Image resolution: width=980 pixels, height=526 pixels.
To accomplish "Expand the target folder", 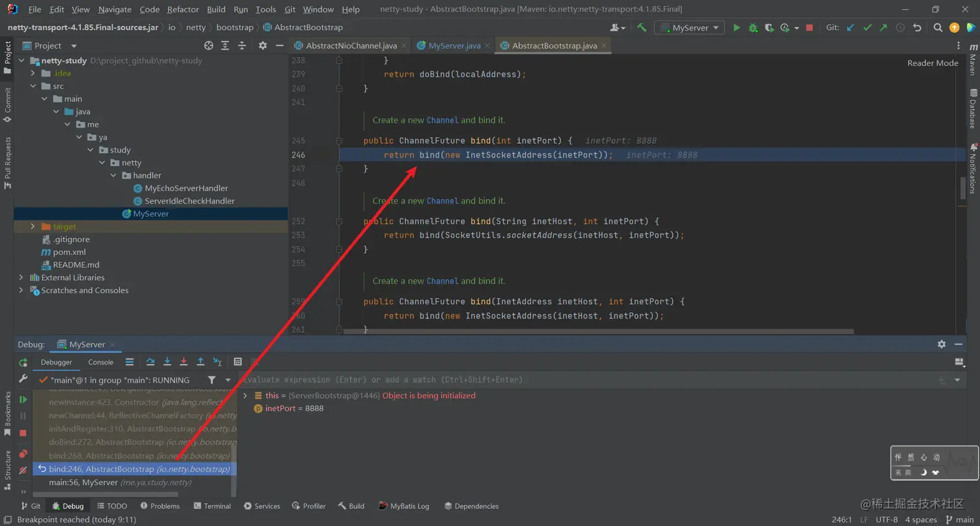I will tap(33, 226).
